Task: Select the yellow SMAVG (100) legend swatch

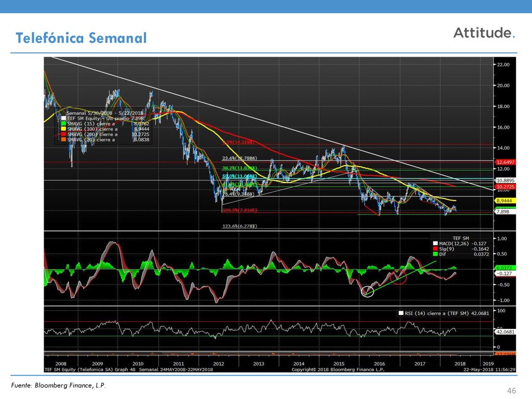Action: [x=63, y=129]
